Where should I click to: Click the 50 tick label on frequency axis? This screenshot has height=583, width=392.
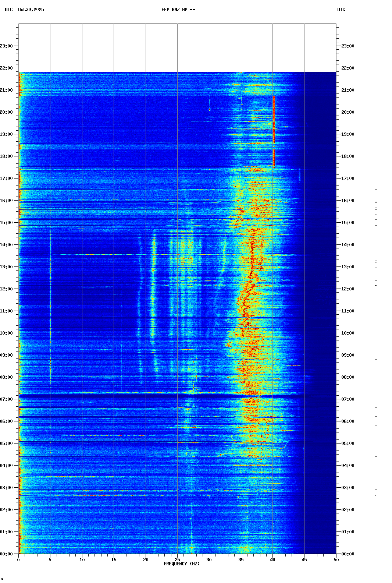(336, 559)
